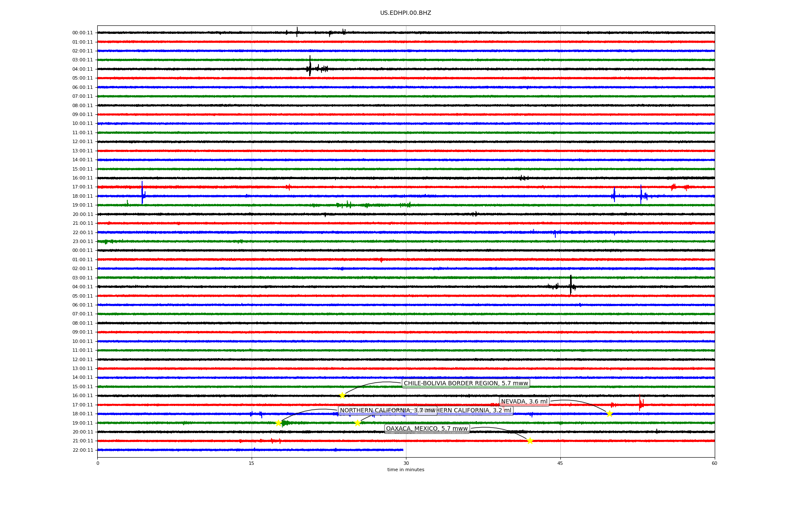Click the 'time in minutes' axis label
The height and width of the screenshot is (508, 812).
[406, 469]
